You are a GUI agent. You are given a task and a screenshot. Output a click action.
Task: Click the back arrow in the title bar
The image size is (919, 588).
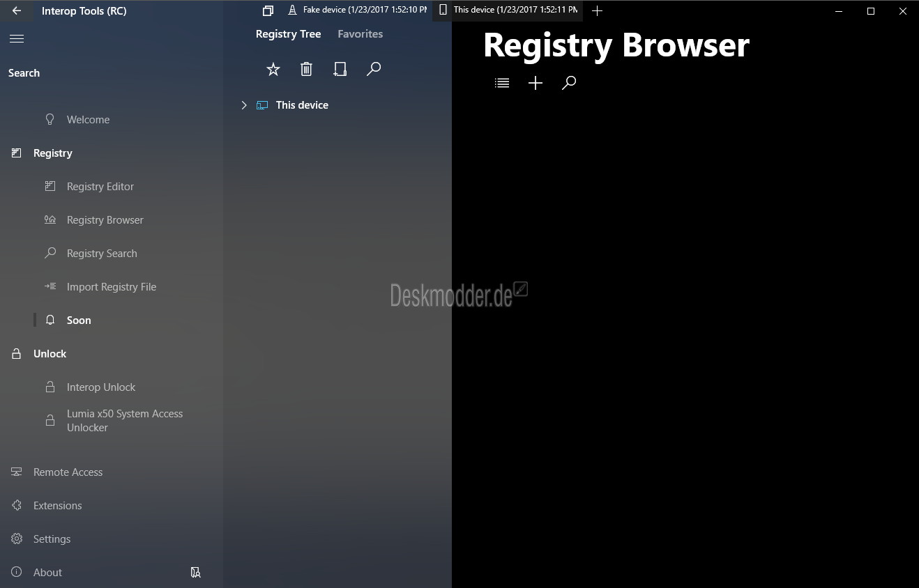tap(17, 11)
